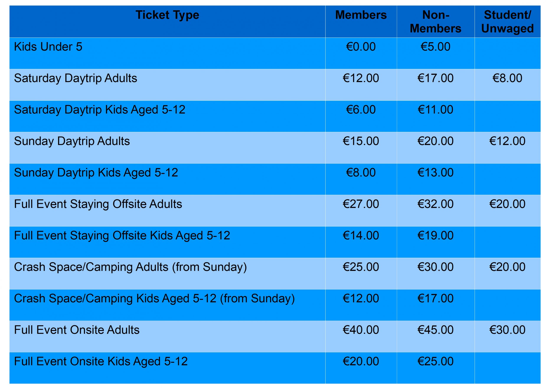Select Crash Space/Camping Kids Aged 5-12 label
Image resolution: width=555 pixels, height=392 pixels.
pyautogui.click(x=154, y=299)
